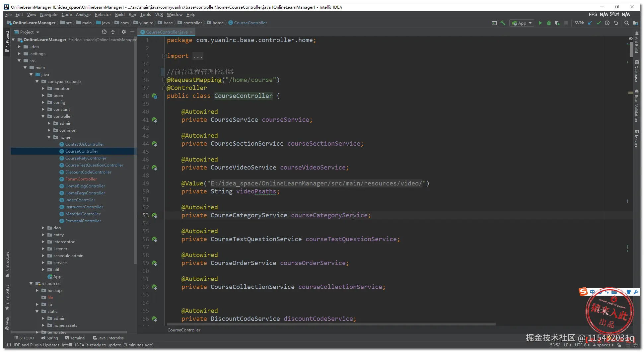The image size is (644, 352).
Task: Toggle the Maven tool window on right edge
Action: pos(636,138)
